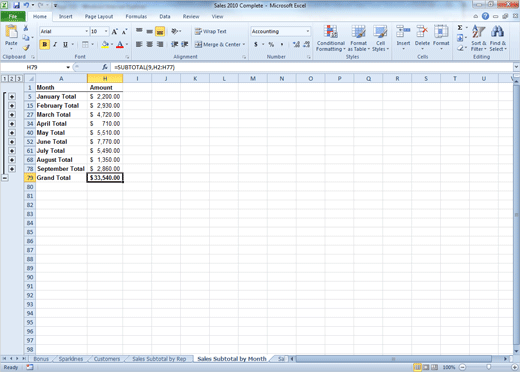Click the Merge & Center button
520x372 pixels.
tap(220, 44)
